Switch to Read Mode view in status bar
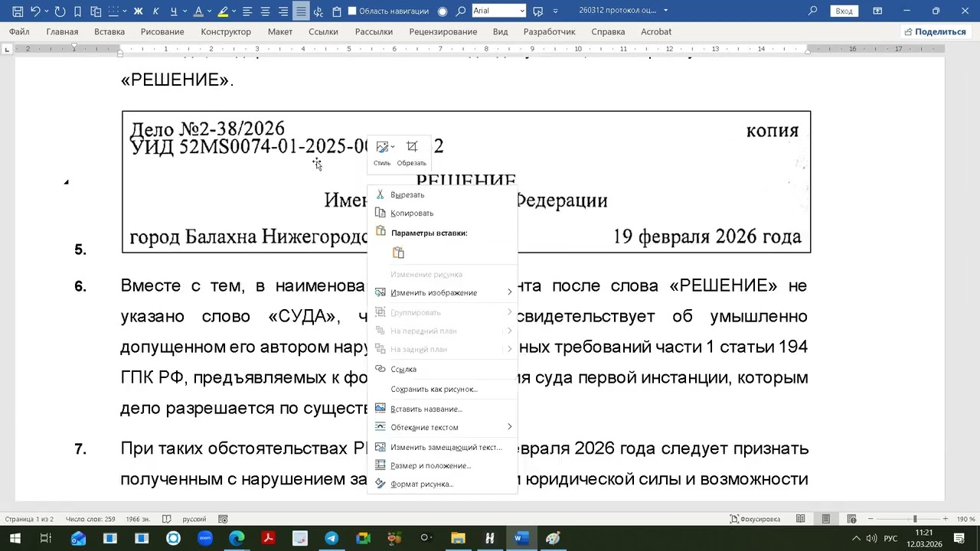The height and width of the screenshot is (551, 980). [x=801, y=519]
